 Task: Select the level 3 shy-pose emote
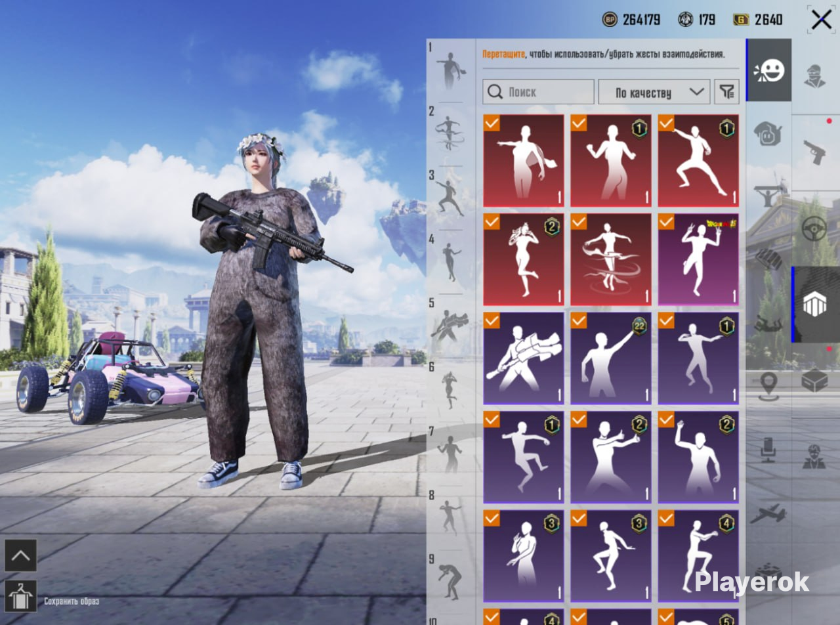(524, 556)
